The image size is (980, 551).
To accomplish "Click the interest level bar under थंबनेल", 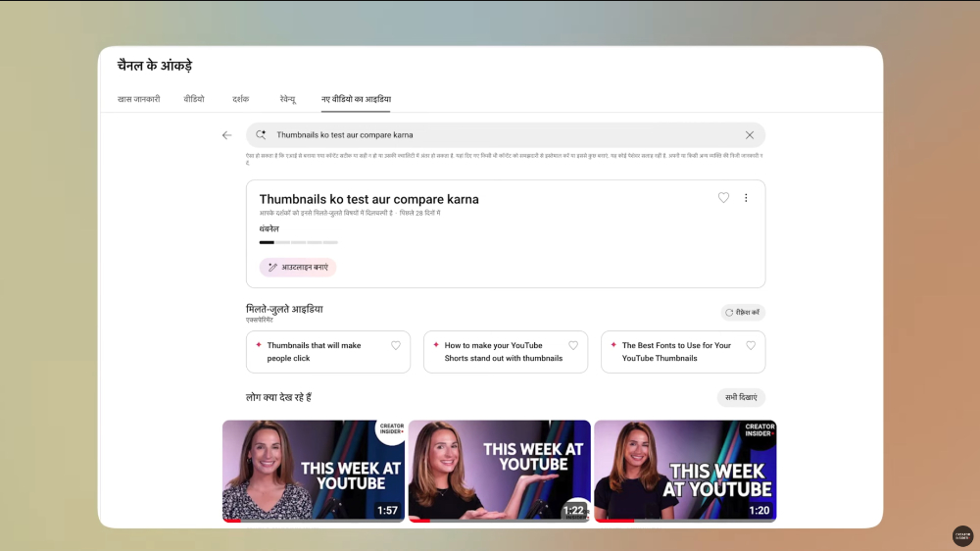I will click(298, 242).
